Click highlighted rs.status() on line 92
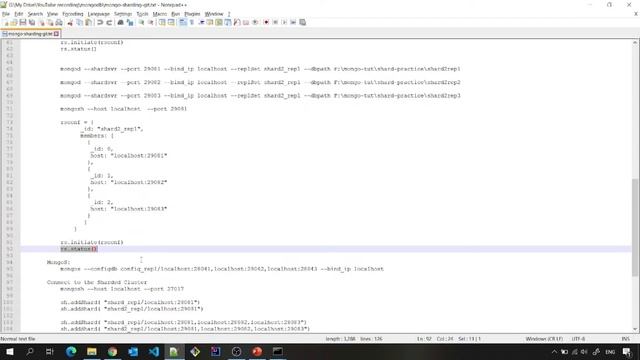640x360 pixels. (x=79, y=249)
